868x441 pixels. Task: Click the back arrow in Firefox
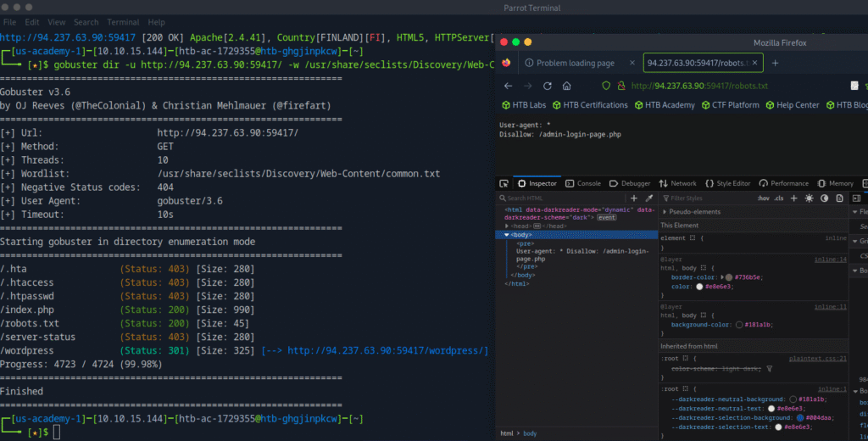click(x=508, y=86)
